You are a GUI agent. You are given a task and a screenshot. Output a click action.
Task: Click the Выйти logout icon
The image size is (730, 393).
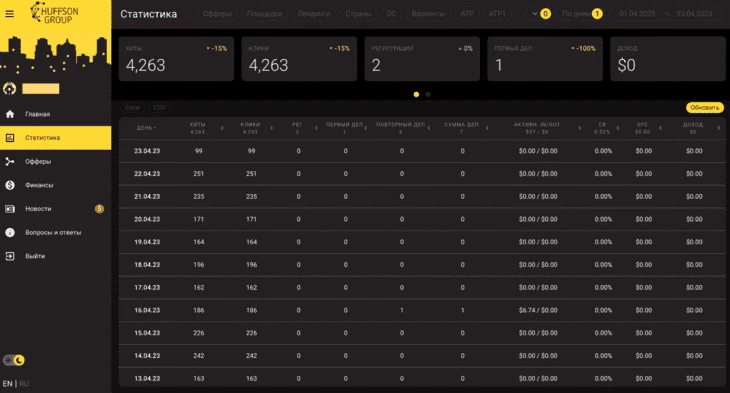tap(10, 256)
